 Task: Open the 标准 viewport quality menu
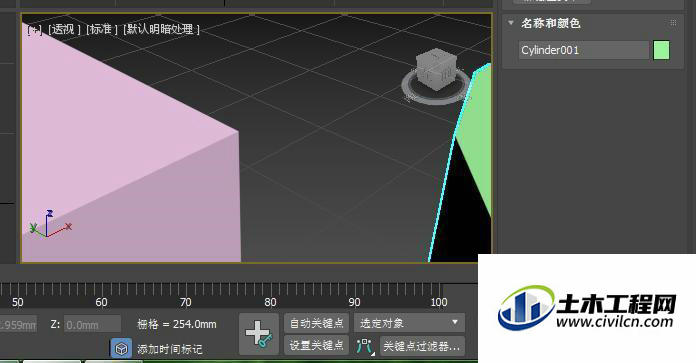(x=102, y=29)
